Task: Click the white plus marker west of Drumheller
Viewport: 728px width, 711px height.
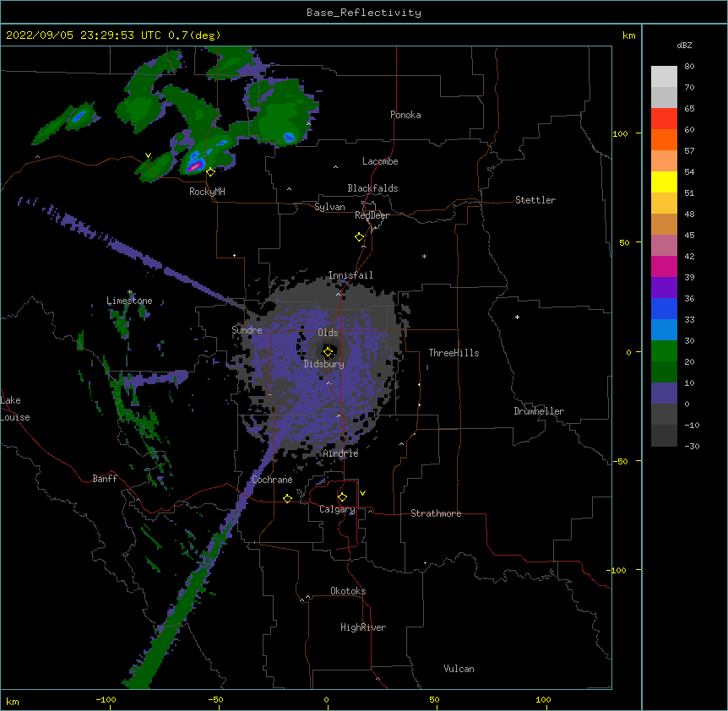Action: 517,317
